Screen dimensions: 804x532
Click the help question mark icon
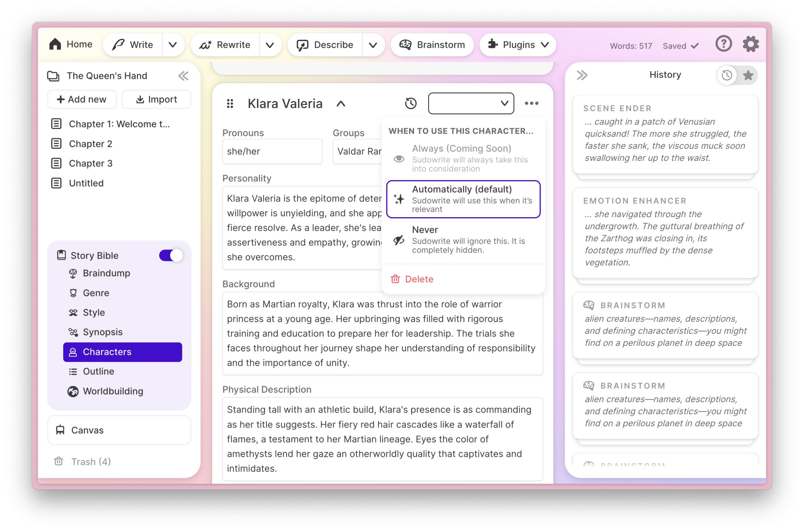pyautogui.click(x=723, y=44)
